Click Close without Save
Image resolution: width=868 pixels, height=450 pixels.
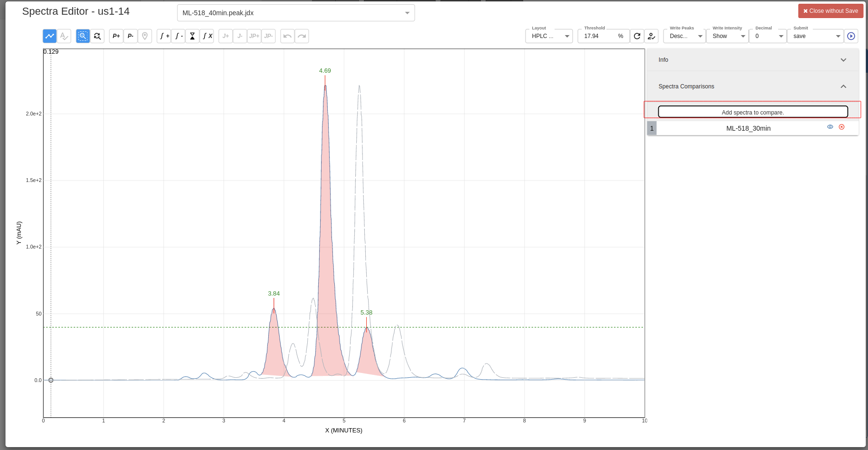(830, 10)
